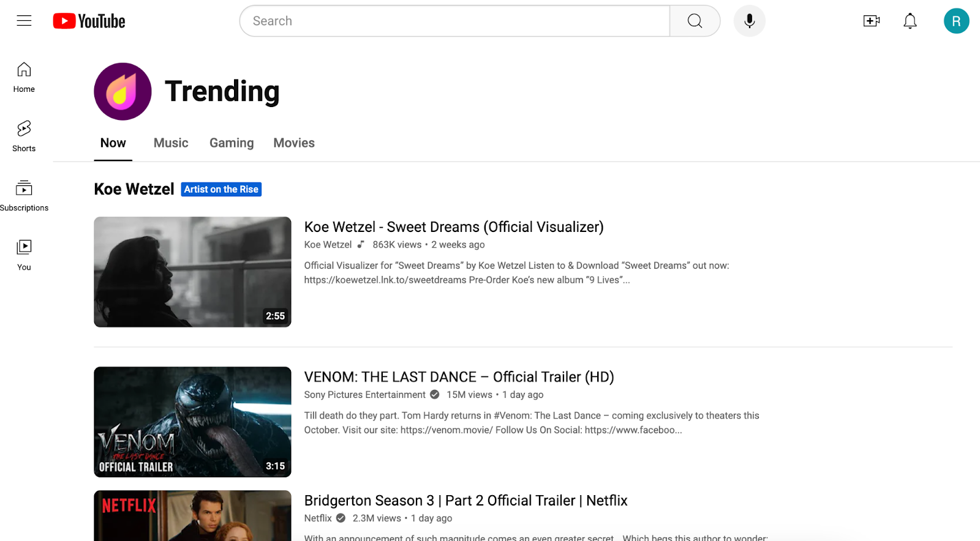Click the 2:55 duration badge
The width and height of the screenshot is (980, 541).
[275, 316]
